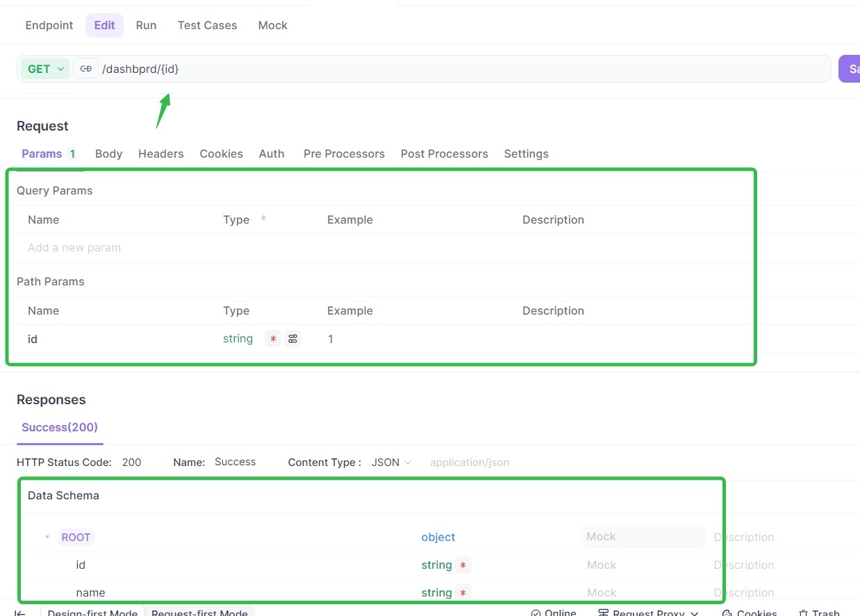
Task: Click the Path Params section heading
Action: (50, 282)
